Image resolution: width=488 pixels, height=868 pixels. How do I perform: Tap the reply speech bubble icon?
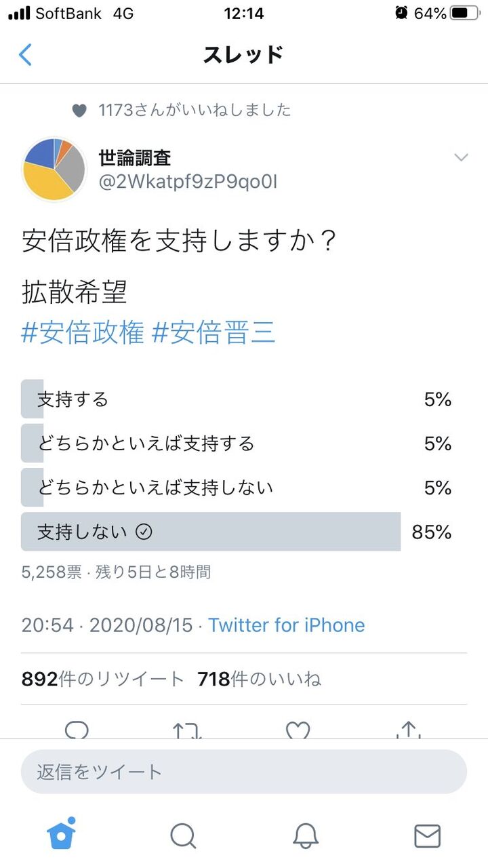tap(77, 730)
